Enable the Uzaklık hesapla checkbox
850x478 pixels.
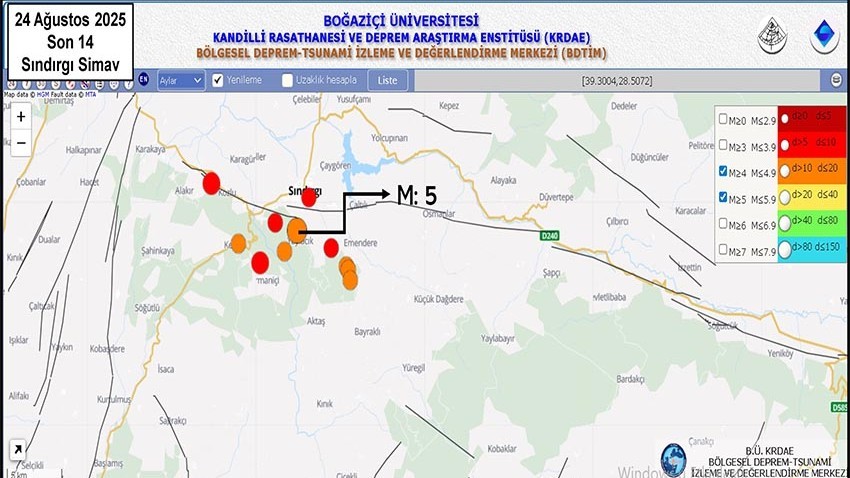click(288, 80)
